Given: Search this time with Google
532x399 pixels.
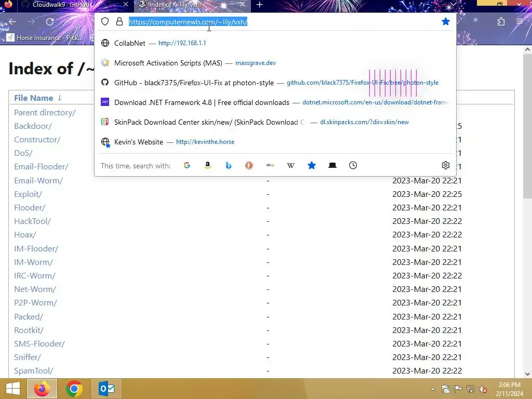Looking at the screenshot, I should [187, 165].
